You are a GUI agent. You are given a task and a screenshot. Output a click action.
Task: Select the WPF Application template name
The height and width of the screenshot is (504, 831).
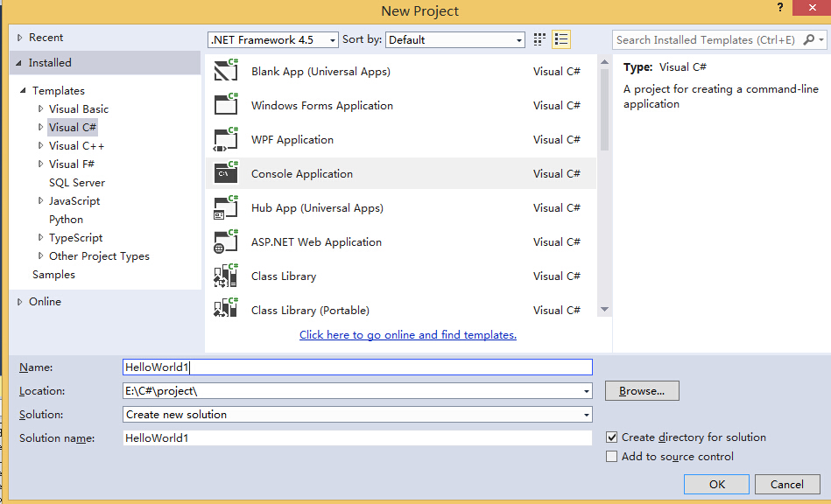tap(292, 140)
